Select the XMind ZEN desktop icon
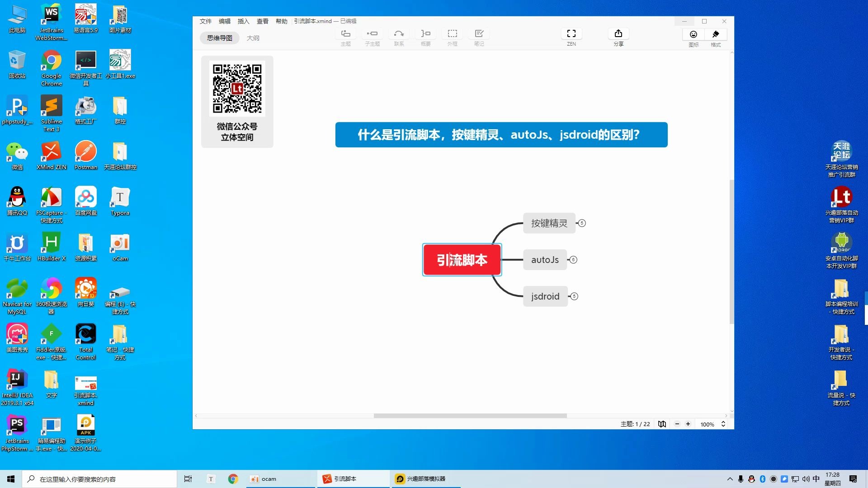This screenshot has height=488, width=868. pos(52,156)
